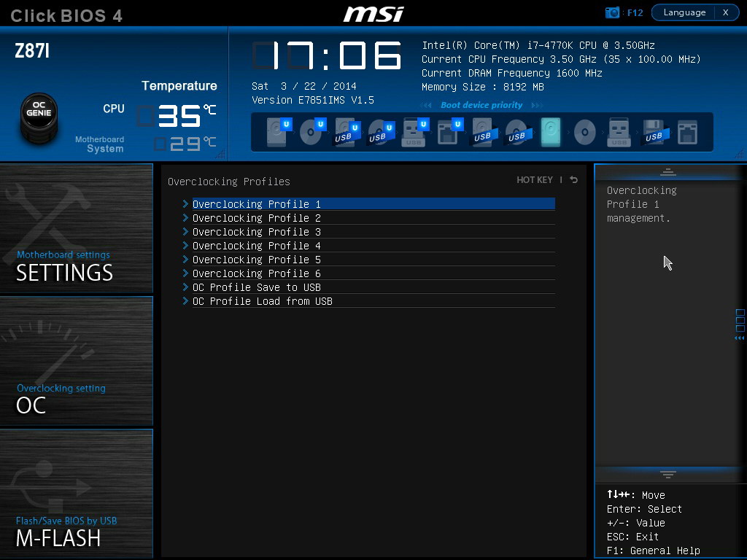Click the F12 screenshot camera icon
The image size is (747, 560).
click(x=612, y=12)
